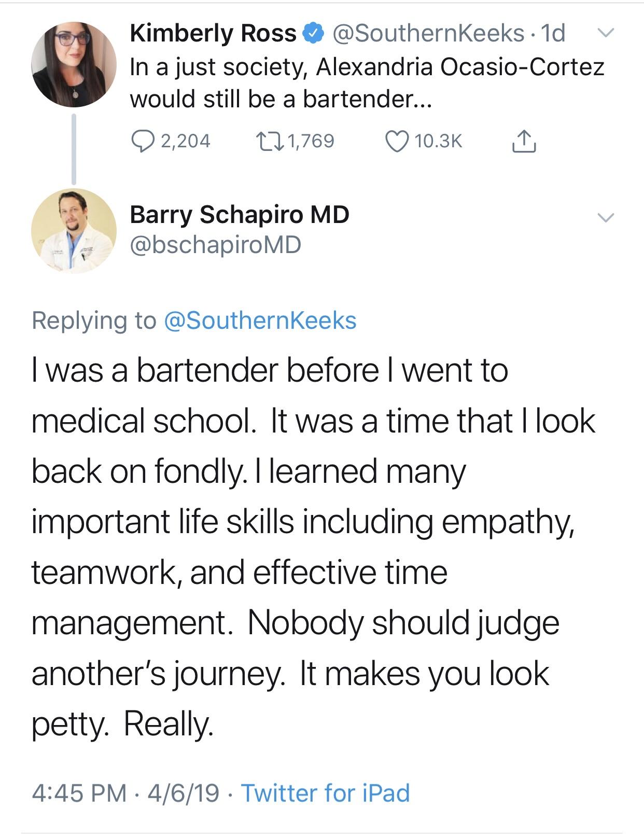Click the @SouthernKeeks link after "Replying to"
Image resolution: width=644 pixels, height=836 pixels.
(260, 320)
